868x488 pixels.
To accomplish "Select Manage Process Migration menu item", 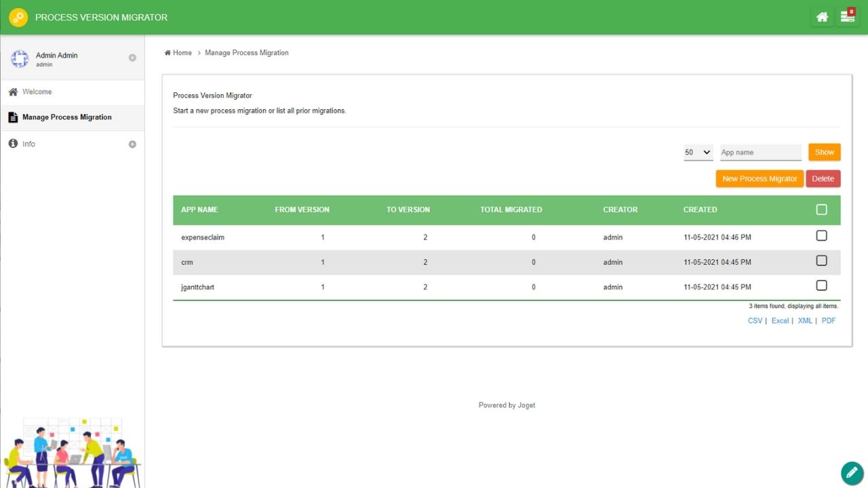I will [x=66, y=117].
